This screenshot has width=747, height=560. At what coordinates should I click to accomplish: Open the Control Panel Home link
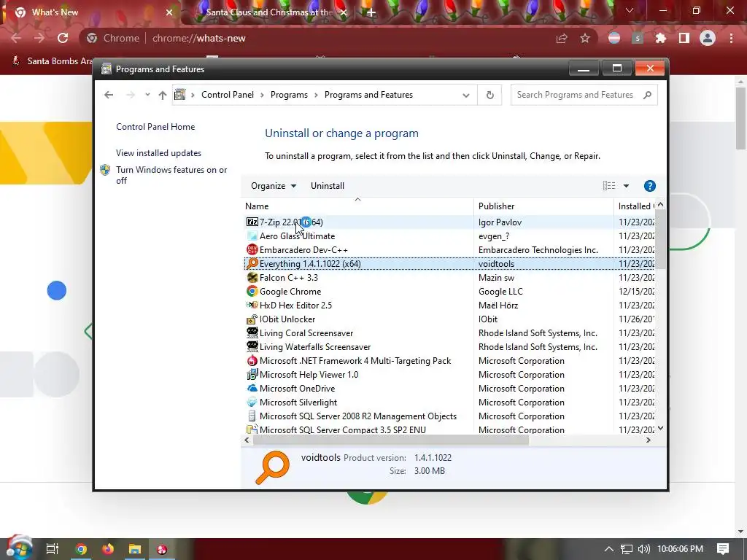pyautogui.click(x=155, y=127)
